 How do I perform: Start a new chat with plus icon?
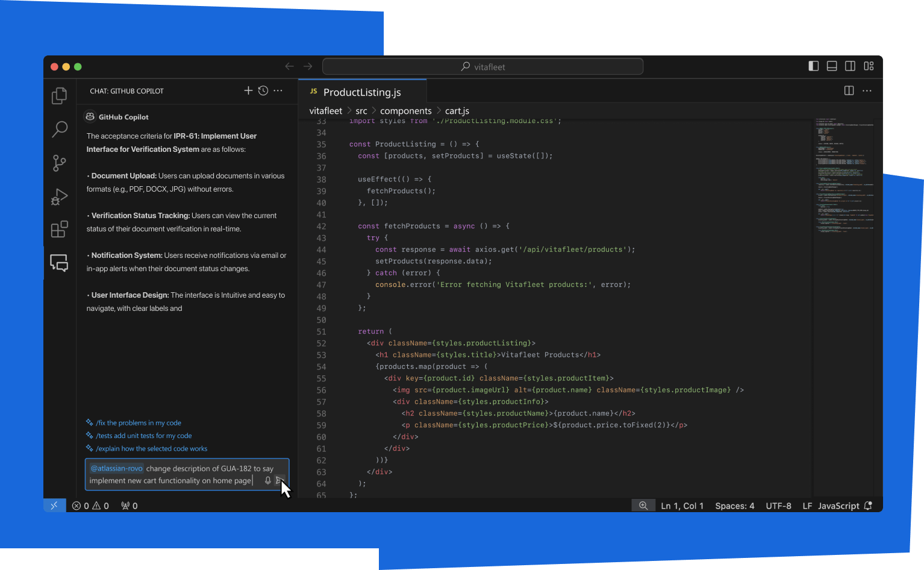click(x=248, y=90)
